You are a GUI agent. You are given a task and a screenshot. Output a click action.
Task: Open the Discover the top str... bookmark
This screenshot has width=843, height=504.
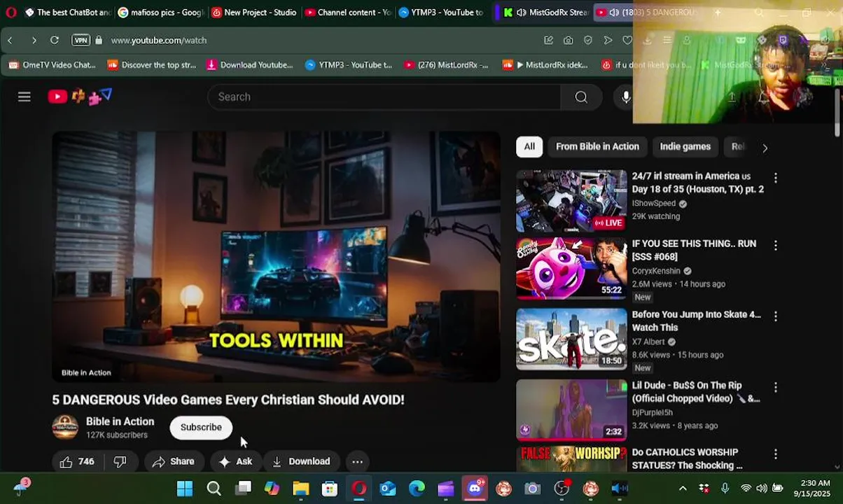tap(152, 65)
